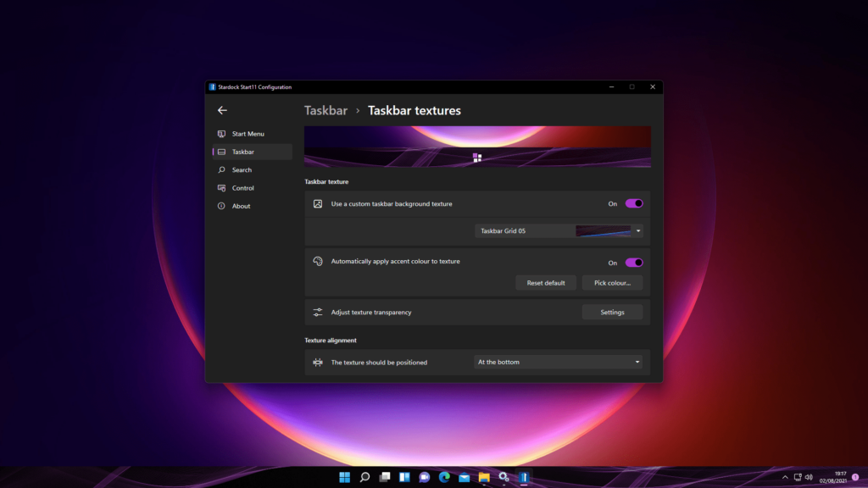Click the Taskbar breadcrumb link in header
868x488 pixels.
(325, 110)
